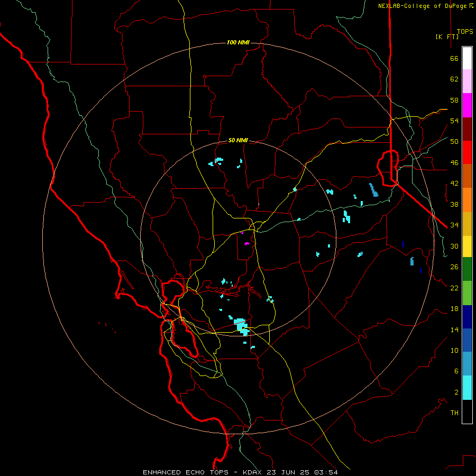Click the "50 NMI" range ring label

tap(238, 140)
